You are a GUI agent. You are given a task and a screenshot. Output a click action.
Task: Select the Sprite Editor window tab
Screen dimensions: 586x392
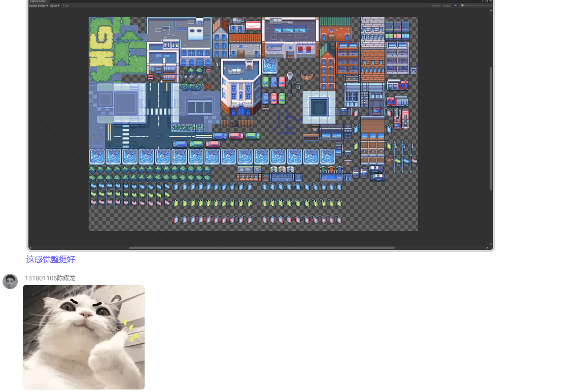coord(38,1)
